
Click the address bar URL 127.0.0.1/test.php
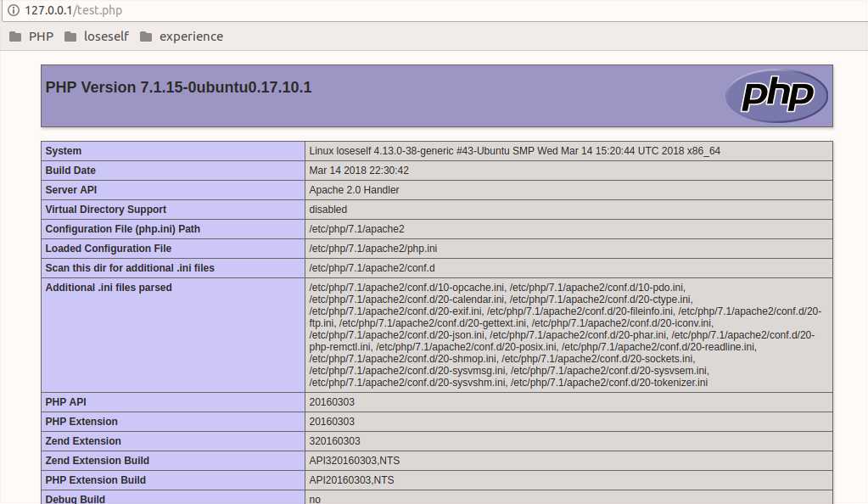tap(73, 10)
